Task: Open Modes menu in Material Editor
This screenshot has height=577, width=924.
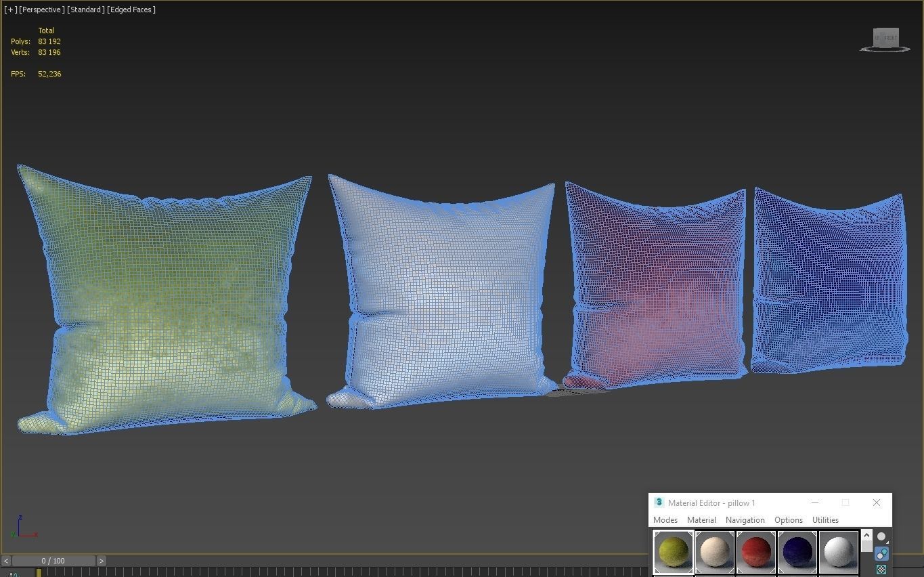Action: click(x=665, y=520)
